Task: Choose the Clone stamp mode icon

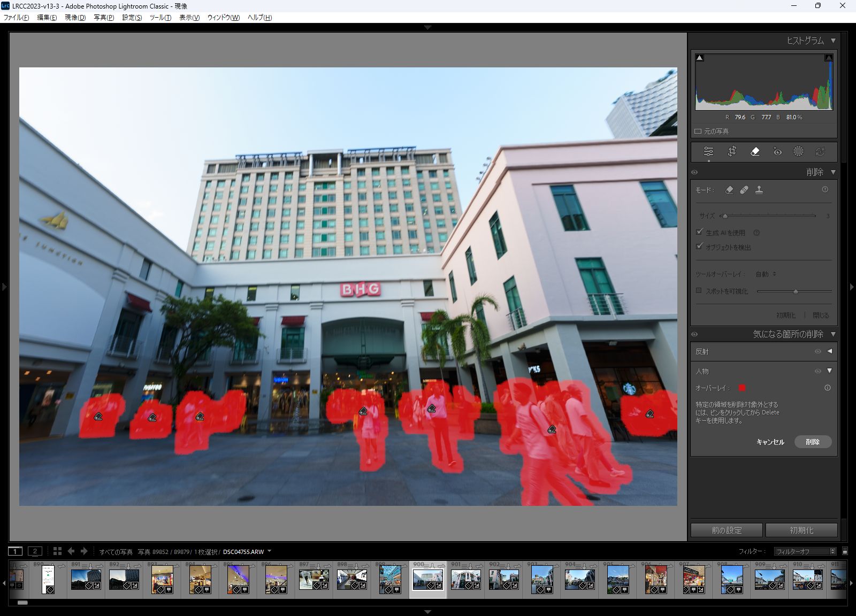Action: 759,190
